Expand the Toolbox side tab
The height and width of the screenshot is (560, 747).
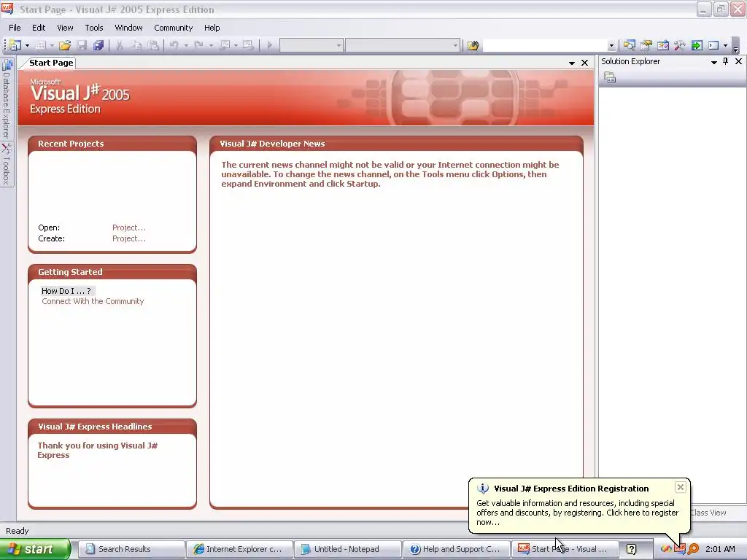[7, 164]
